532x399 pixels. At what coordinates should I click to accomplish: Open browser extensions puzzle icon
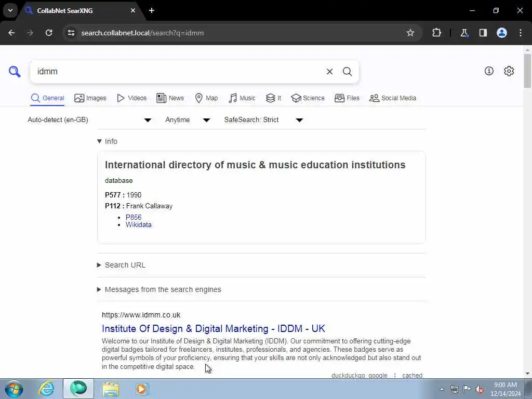tap(436, 33)
